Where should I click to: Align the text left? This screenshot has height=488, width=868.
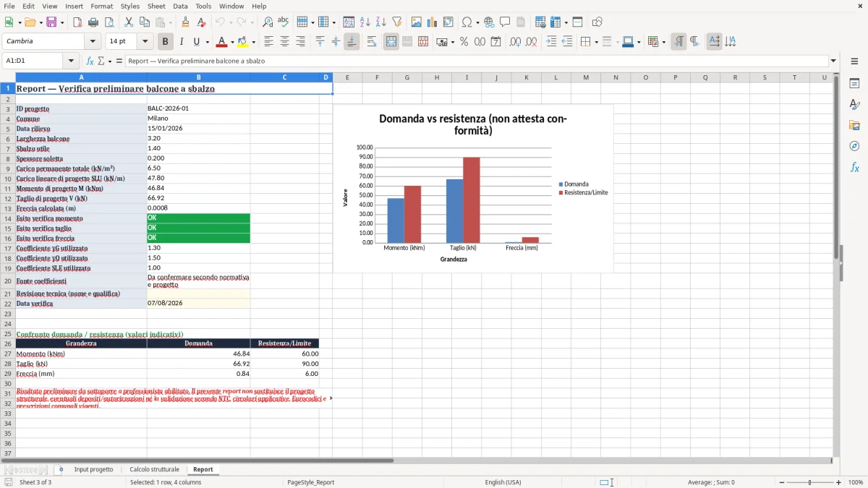click(x=268, y=42)
